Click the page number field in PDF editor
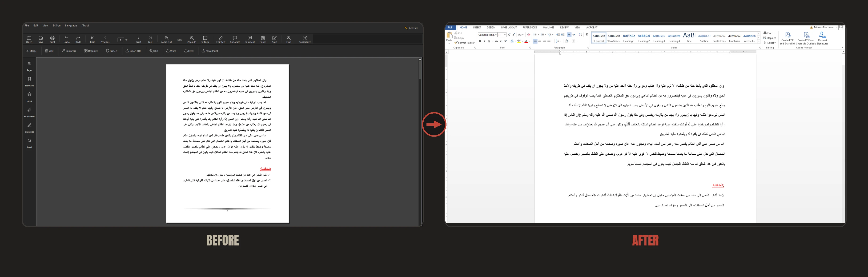Image resolution: width=868 pixels, height=277 pixels. 120,40
